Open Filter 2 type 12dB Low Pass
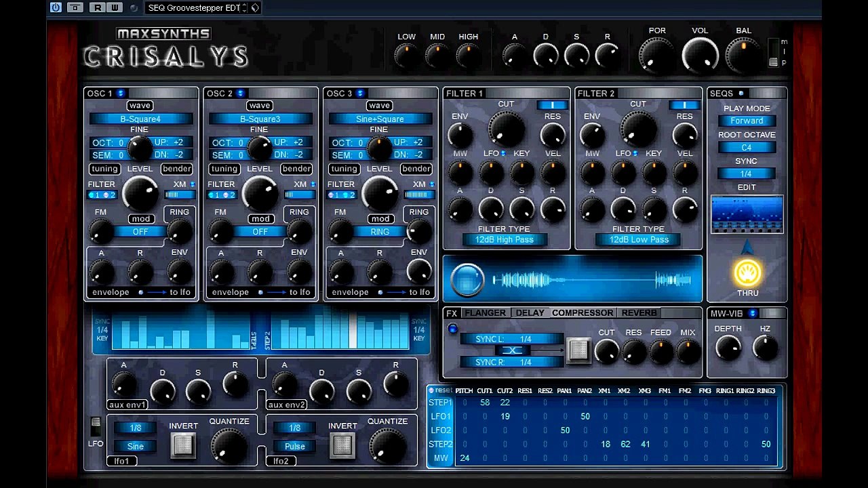The image size is (868, 488). tap(639, 240)
